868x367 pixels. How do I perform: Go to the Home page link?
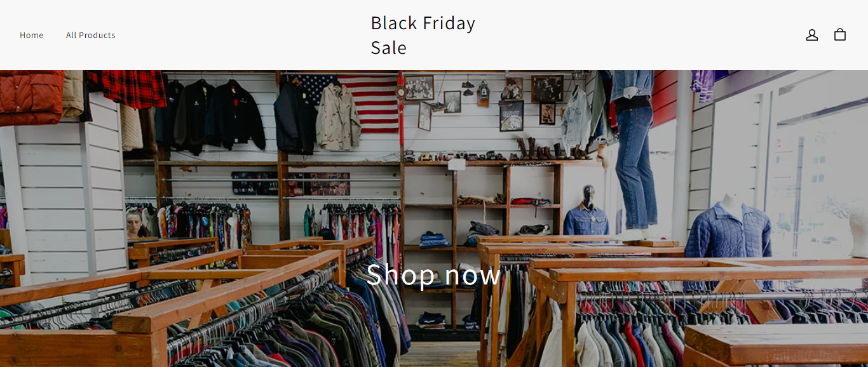(x=32, y=36)
